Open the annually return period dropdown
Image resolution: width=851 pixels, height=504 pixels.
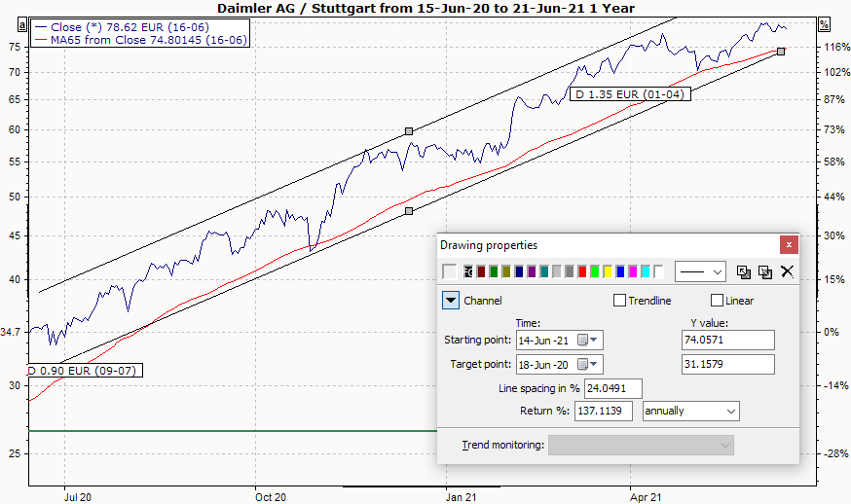pyautogui.click(x=690, y=412)
